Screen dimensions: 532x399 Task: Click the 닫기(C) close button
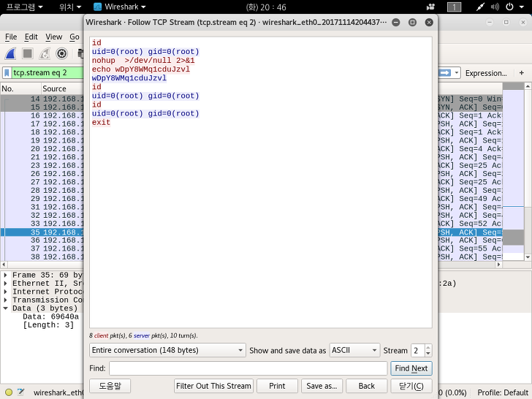tap(411, 386)
